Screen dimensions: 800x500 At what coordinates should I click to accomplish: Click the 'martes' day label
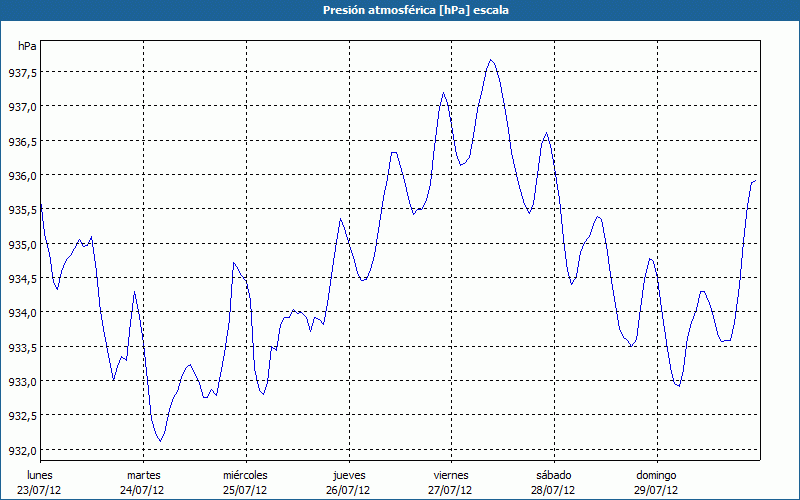pyautogui.click(x=143, y=474)
